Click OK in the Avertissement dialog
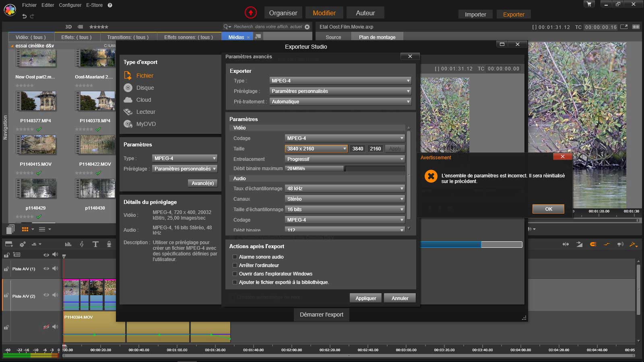The width and height of the screenshot is (644, 362). 548,209
